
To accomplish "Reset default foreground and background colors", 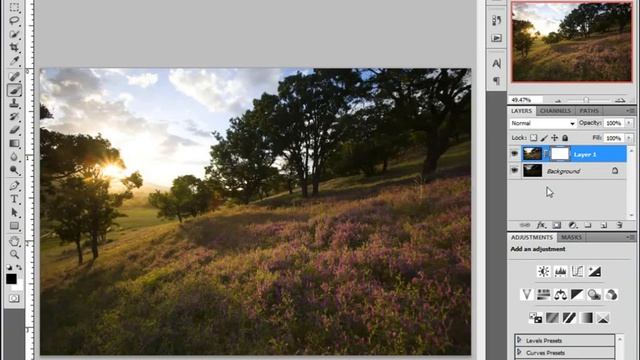I will click(x=9, y=268).
